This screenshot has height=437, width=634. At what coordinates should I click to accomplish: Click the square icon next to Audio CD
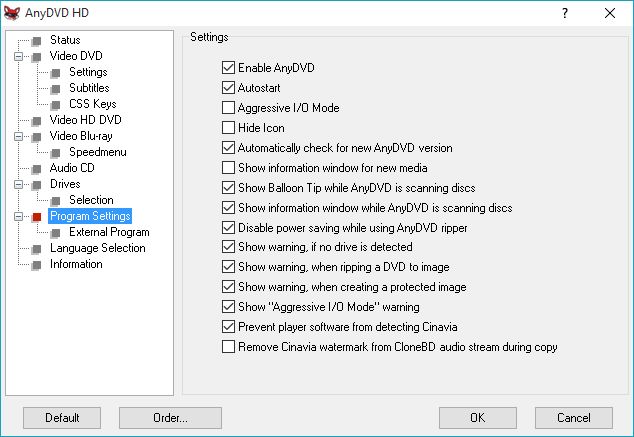[37, 168]
